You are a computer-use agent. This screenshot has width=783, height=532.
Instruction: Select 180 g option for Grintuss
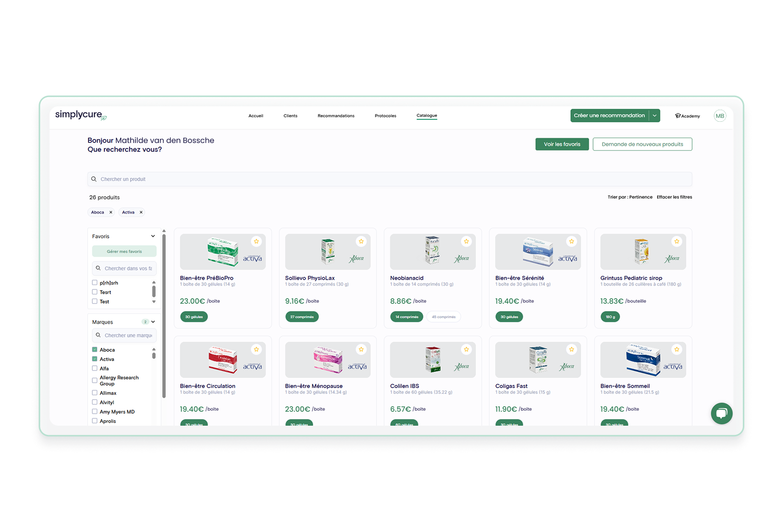tap(610, 317)
